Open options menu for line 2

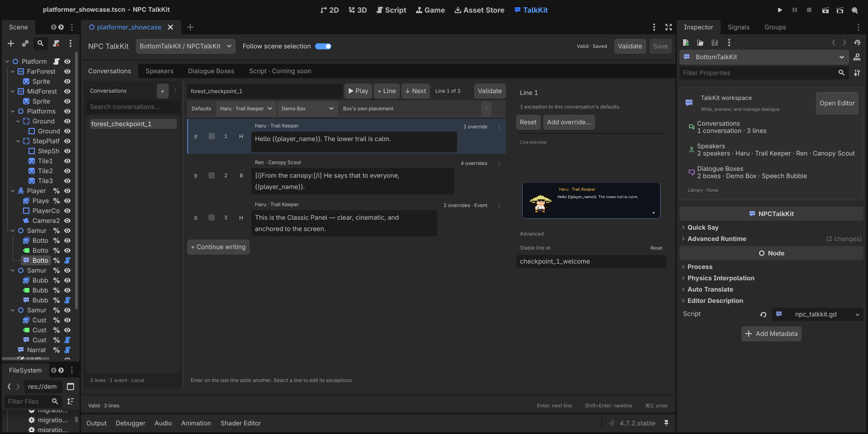click(x=499, y=163)
